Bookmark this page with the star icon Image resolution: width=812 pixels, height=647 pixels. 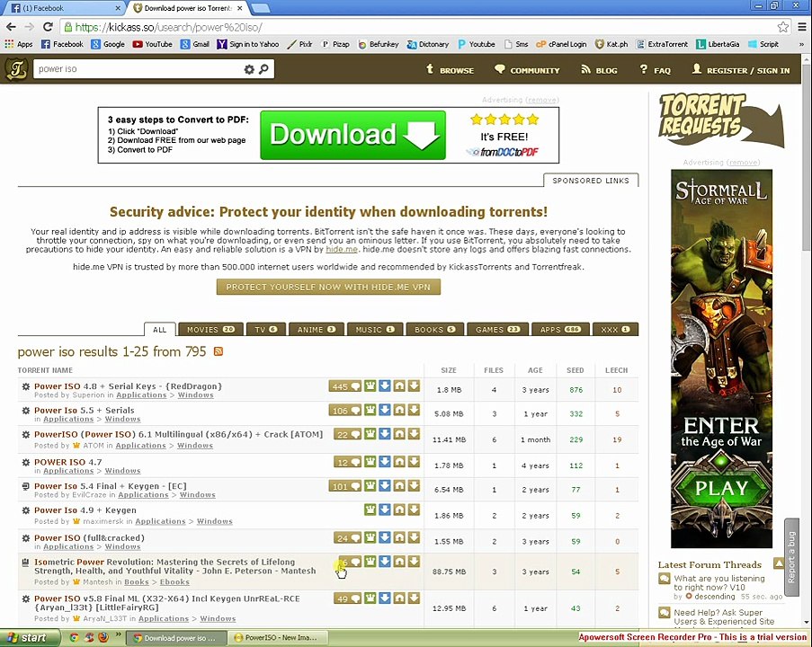pos(782,27)
